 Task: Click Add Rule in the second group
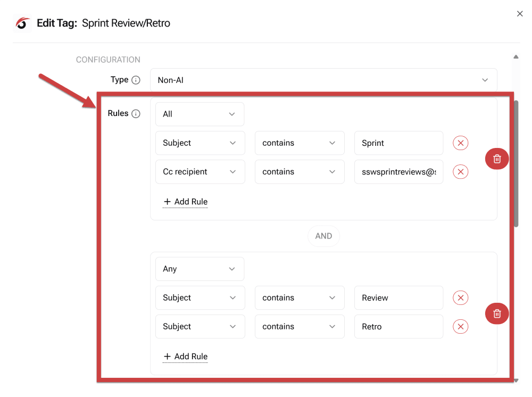coord(185,357)
